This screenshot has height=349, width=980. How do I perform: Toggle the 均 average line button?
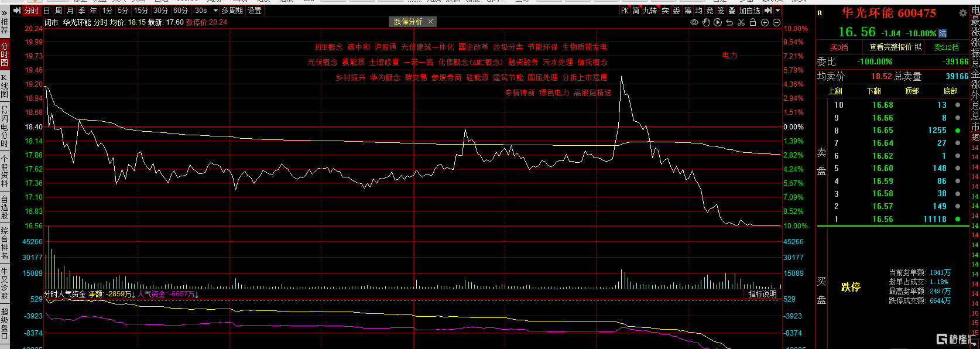(699, 11)
